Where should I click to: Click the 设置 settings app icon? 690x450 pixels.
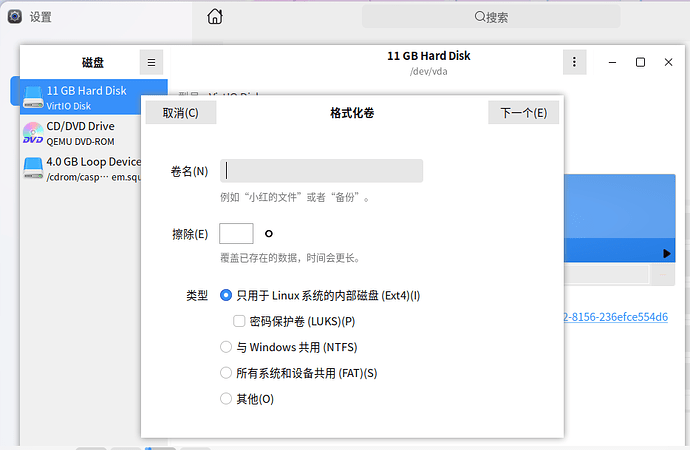[x=14, y=17]
